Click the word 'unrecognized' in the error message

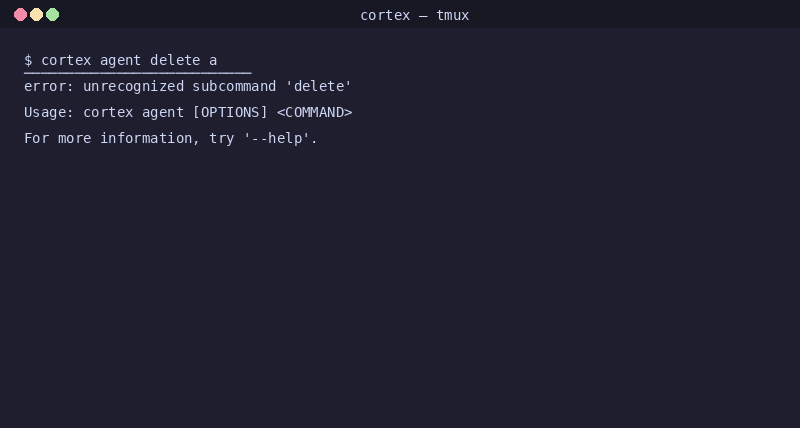click(x=133, y=86)
